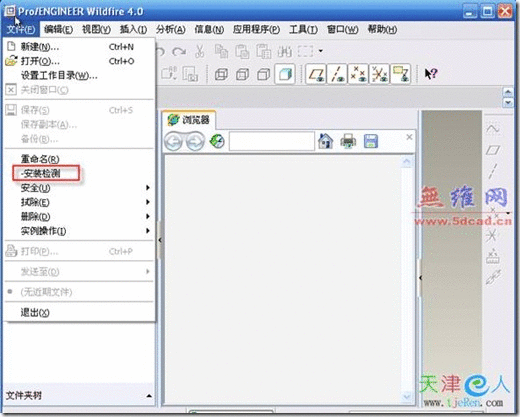Click the sketch curve tool icon
The height and width of the screenshot is (417, 520).
click(493, 129)
